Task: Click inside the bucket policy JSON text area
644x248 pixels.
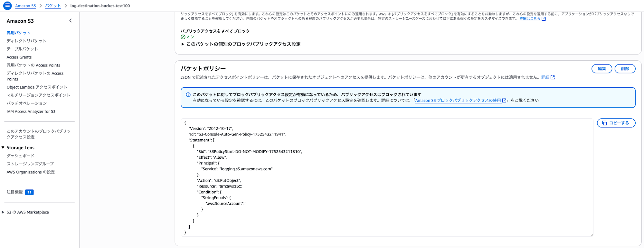Action: (387, 178)
